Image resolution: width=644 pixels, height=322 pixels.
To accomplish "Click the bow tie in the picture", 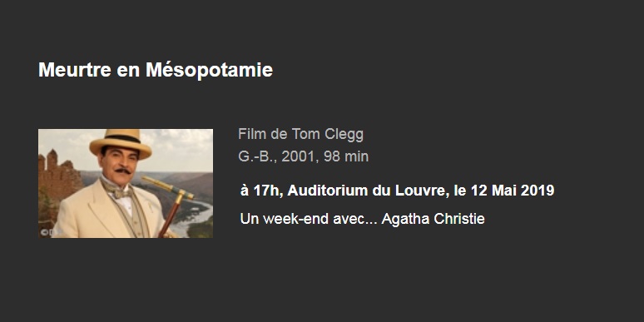I will coord(119,191).
